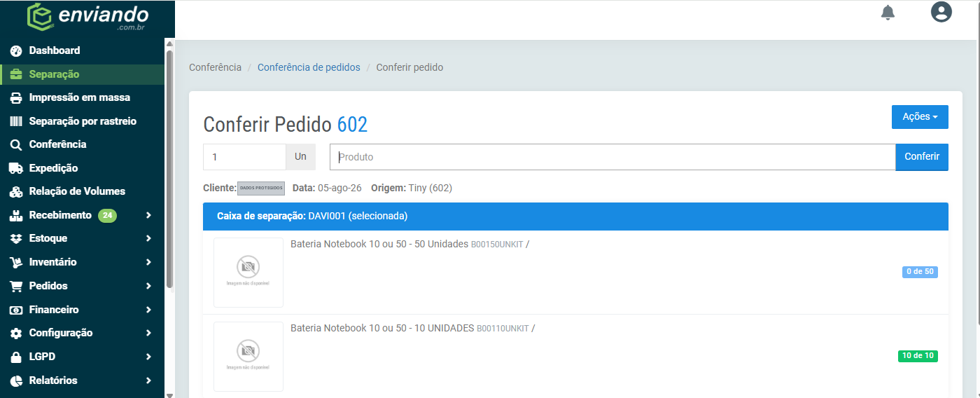Expand Inventário submenu chevron
Image resolution: width=980 pixels, height=398 pixels.
click(148, 262)
